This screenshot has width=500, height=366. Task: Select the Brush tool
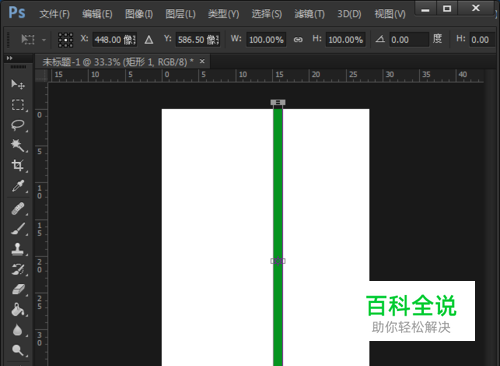pyautogui.click(x=18, y=229)
